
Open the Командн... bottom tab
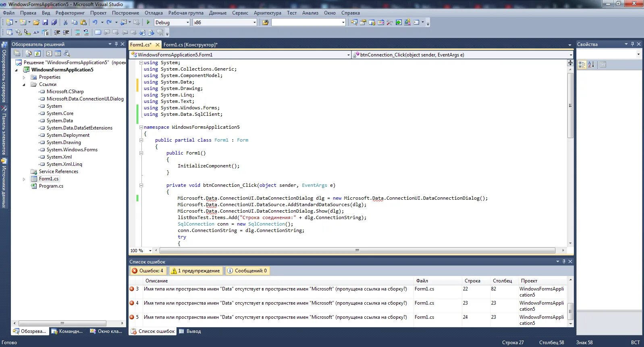tap(67, 331)
